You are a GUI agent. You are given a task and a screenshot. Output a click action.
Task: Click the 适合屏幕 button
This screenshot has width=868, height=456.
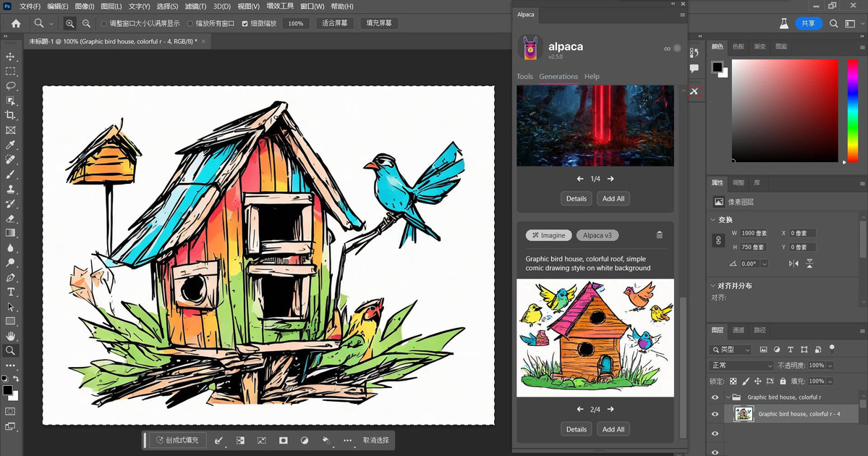tap(333, 23)
